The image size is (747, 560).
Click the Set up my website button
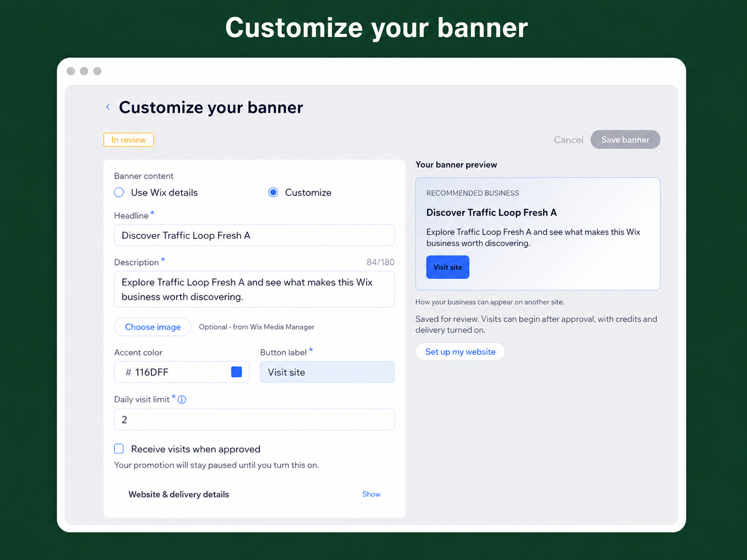pos(460,352)
